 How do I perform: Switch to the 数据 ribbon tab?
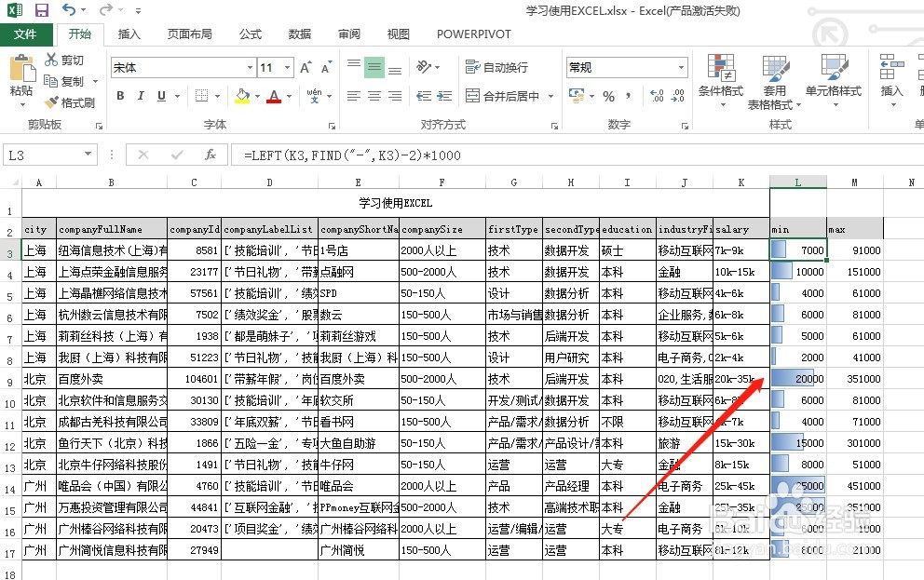(x=299, y=34)
